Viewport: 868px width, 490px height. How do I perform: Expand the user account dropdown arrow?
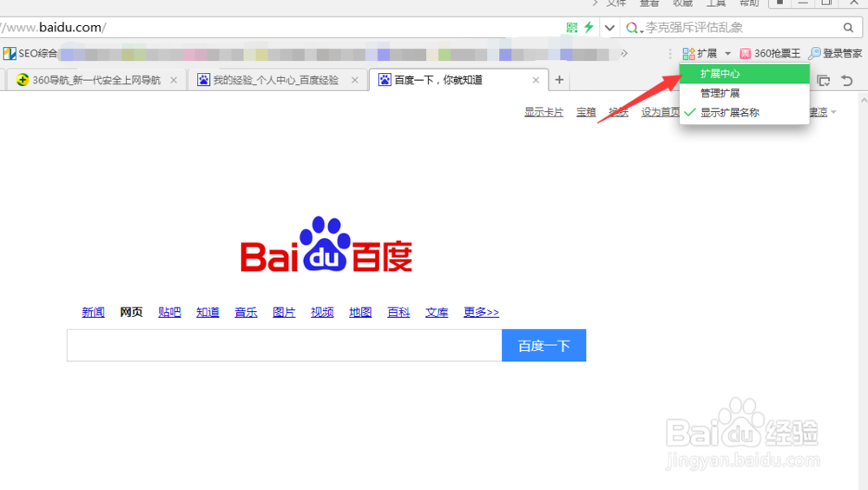point(833,113)
